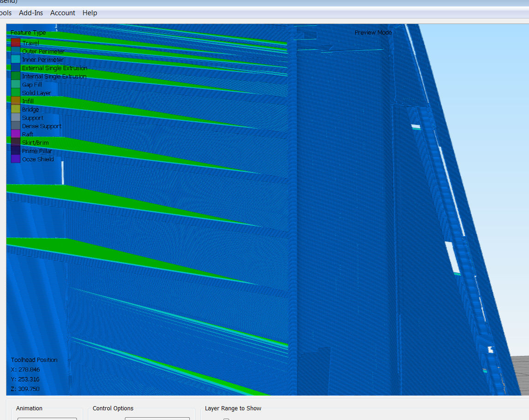Click the External Single Extrusion swatch
The image size is (529, 420).
coord(16,67)
